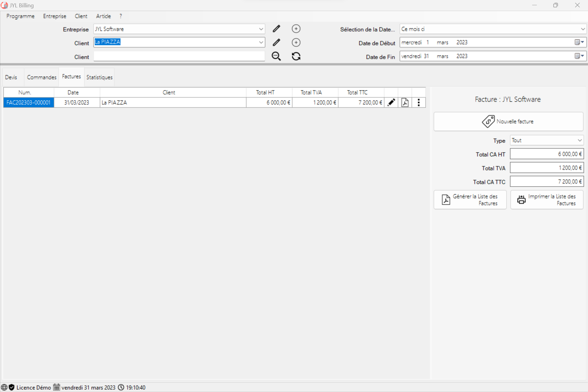The image size is (588, 392).
Task: Click the Nouvelle facture button
Action: click(x=508, y=121)
